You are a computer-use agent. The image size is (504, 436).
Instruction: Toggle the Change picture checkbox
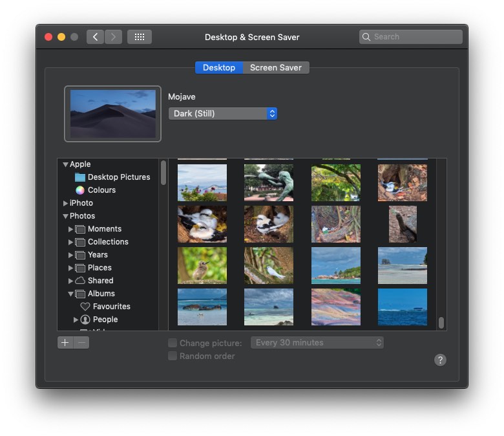(173, 343)
